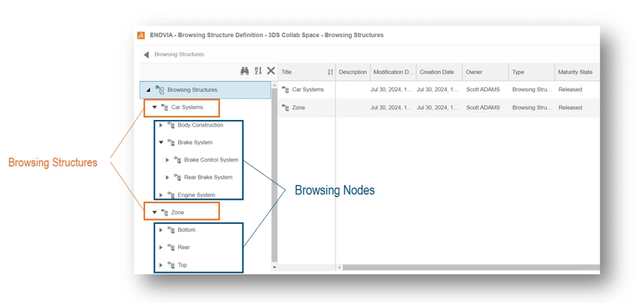Select Browsing Structures root label in tree
This screenshot has height=303, width=644.
[x=193, y=90]
